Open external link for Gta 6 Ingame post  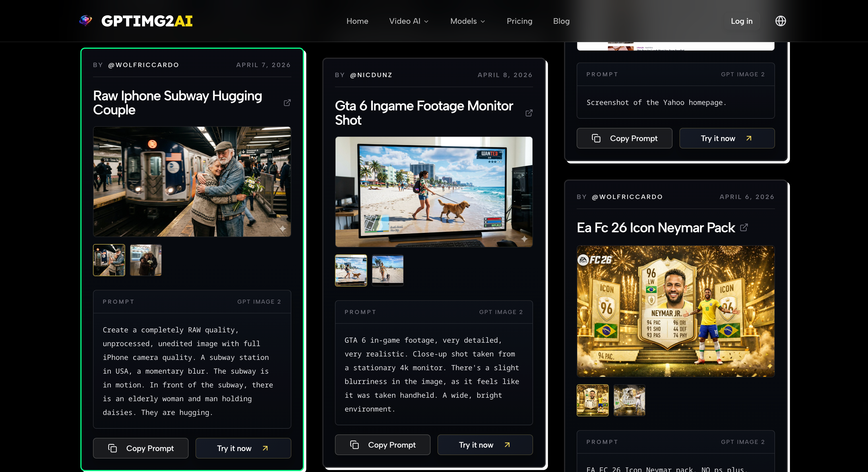[x=529, y=113]
